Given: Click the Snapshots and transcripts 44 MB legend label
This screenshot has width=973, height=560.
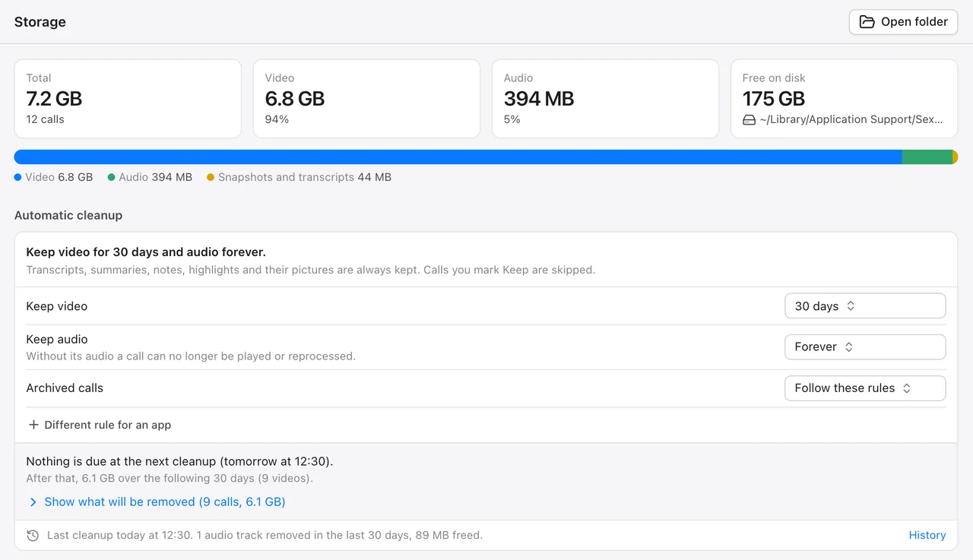Looking at the screenshot, I should [x=305, y=177].
